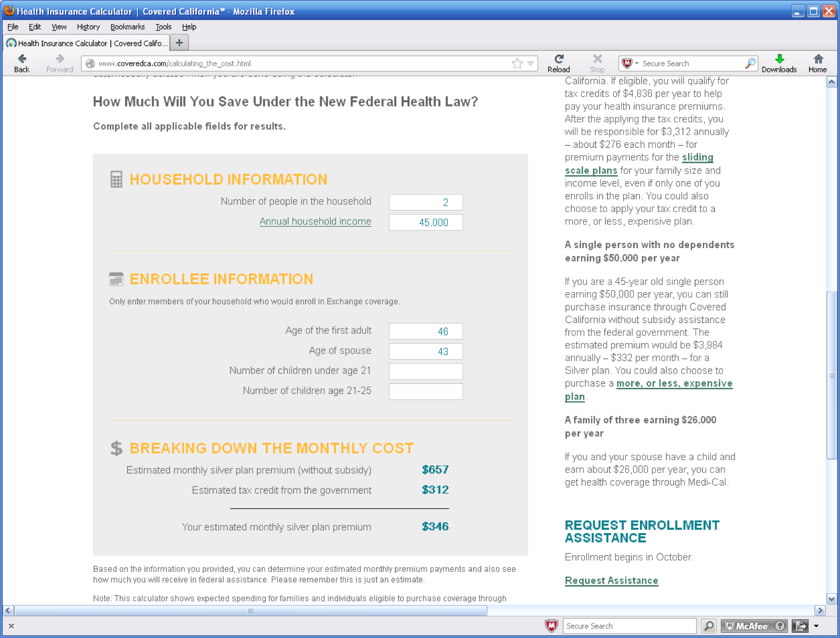Open the Downloads toolbar button
The height and width of the screenshot is (638, 840).
point(779,63)
